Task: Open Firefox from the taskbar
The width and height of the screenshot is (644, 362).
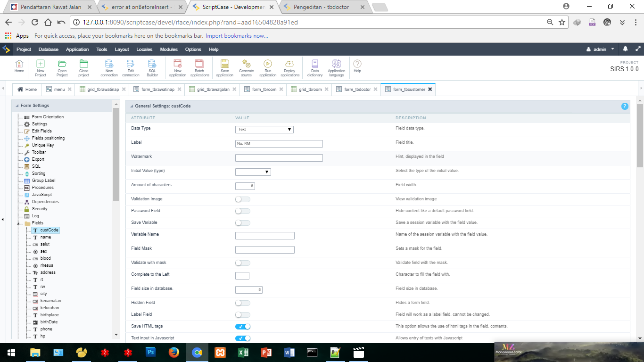Action: (x=174, y=352)
